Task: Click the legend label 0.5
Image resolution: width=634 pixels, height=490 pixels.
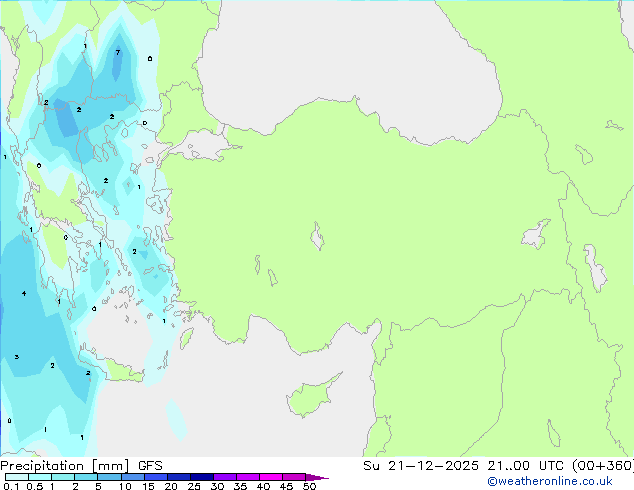Action: click(34, 486)
